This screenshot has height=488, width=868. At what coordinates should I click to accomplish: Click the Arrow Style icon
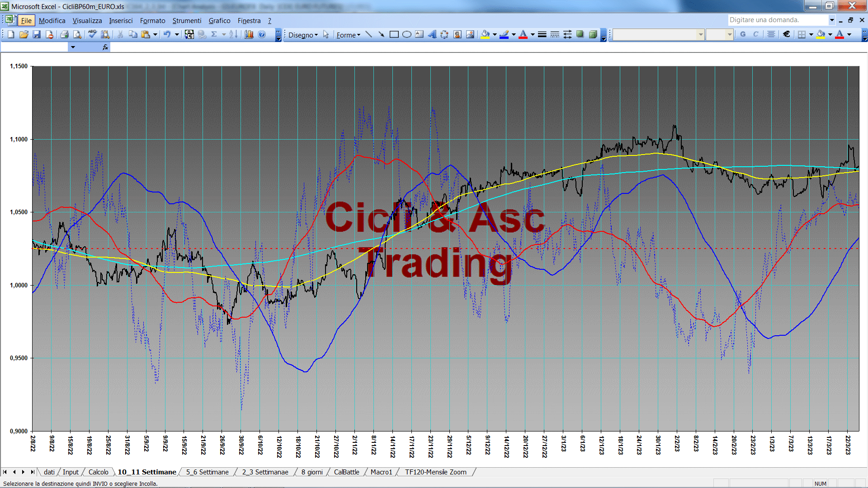(567, 35)
